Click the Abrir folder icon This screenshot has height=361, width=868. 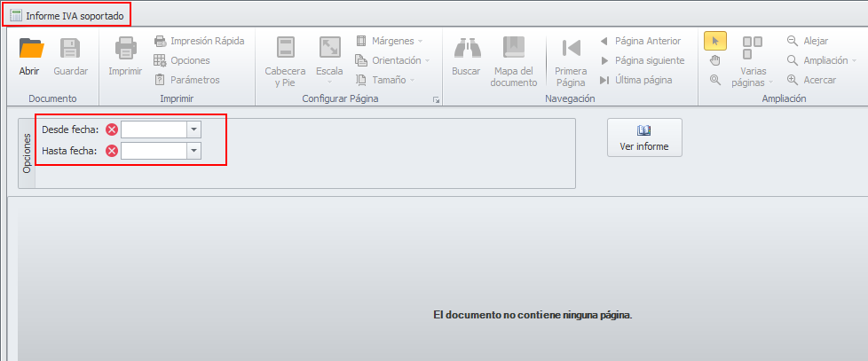(31, 49)
